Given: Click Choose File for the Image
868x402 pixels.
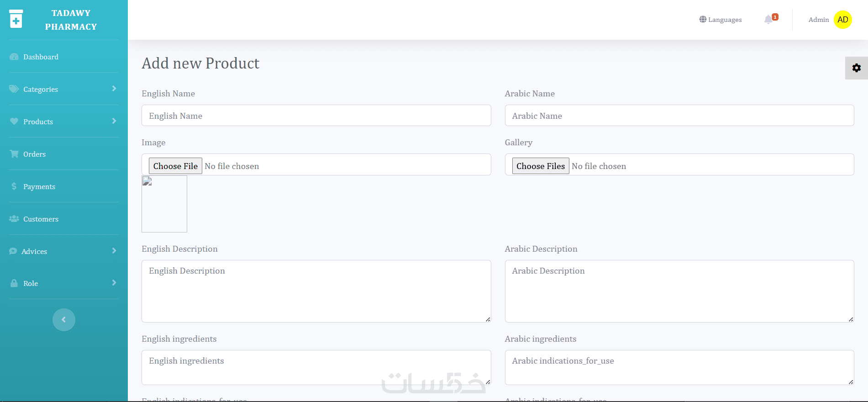Looking at the screenshot, I should pyautogui.click(x=175, y=166).
